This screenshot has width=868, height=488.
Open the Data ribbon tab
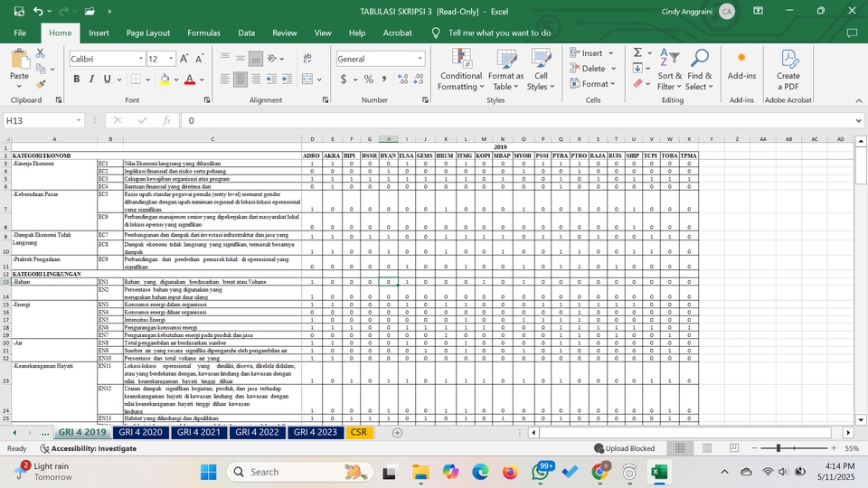click(x=246, y=33)
